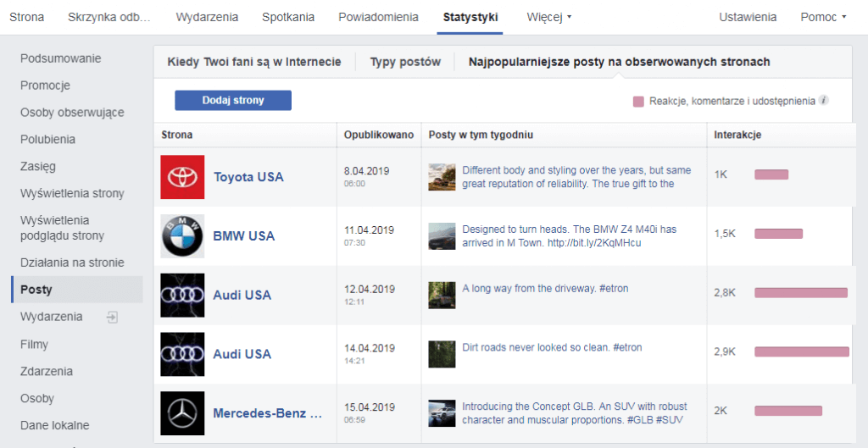This screenshot has width=868, height=448.
Task: Click the Mercedes-Benz star logo
Action: coord(182,413)
